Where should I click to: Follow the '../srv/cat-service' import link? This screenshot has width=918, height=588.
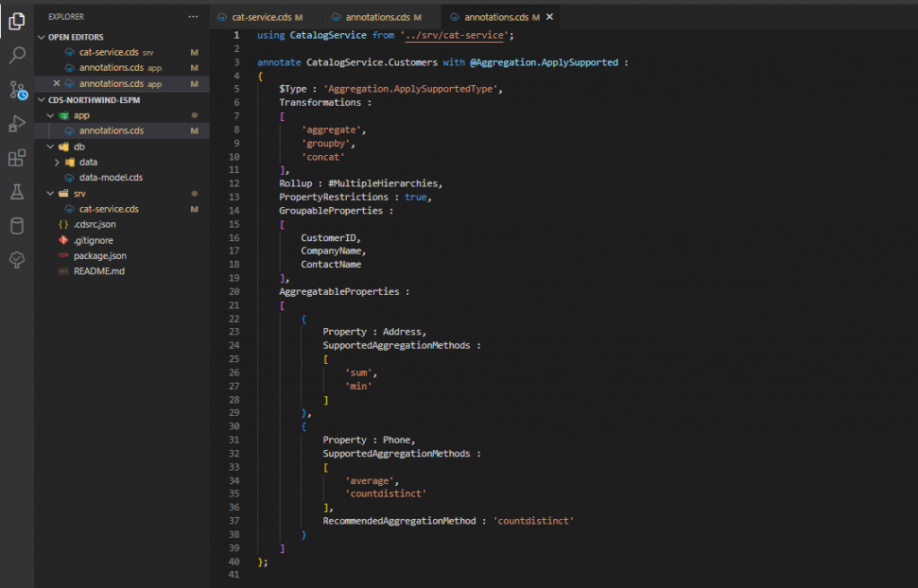click(x=455, y=35)
